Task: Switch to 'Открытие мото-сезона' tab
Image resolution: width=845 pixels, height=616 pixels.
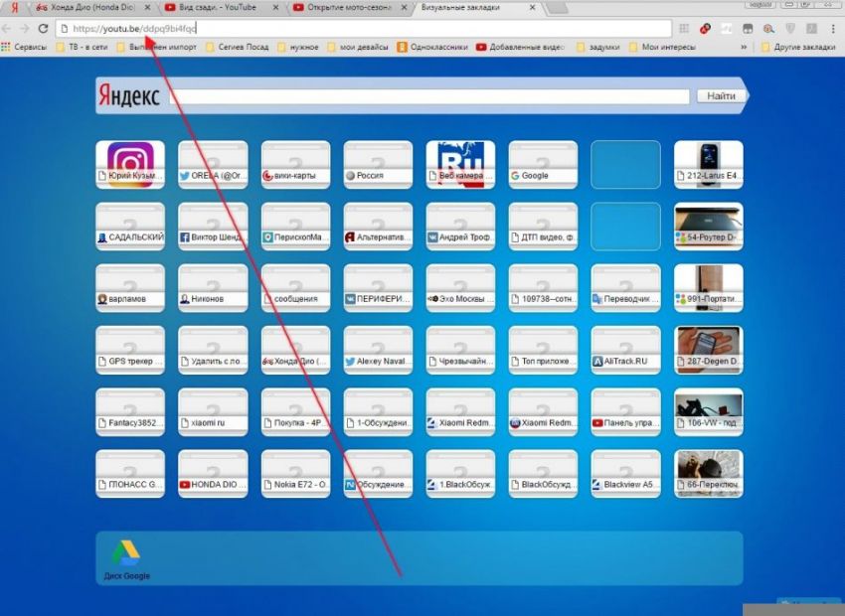Action: pyautogui.click(x=345, y=8)
